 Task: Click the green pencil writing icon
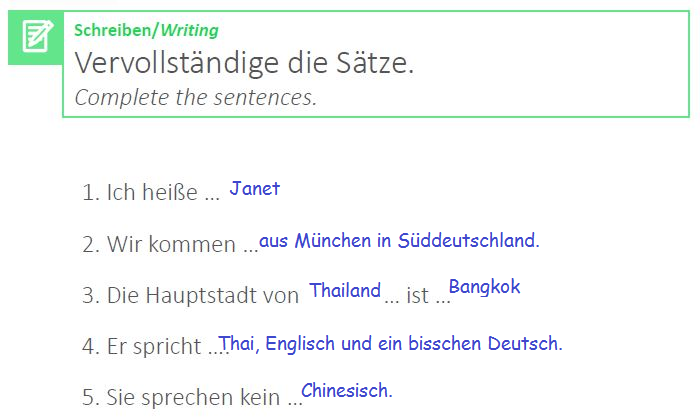click(36, 37)
